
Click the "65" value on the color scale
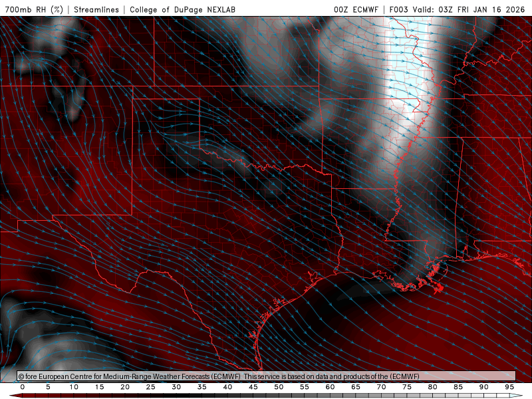tap(356, 387)
